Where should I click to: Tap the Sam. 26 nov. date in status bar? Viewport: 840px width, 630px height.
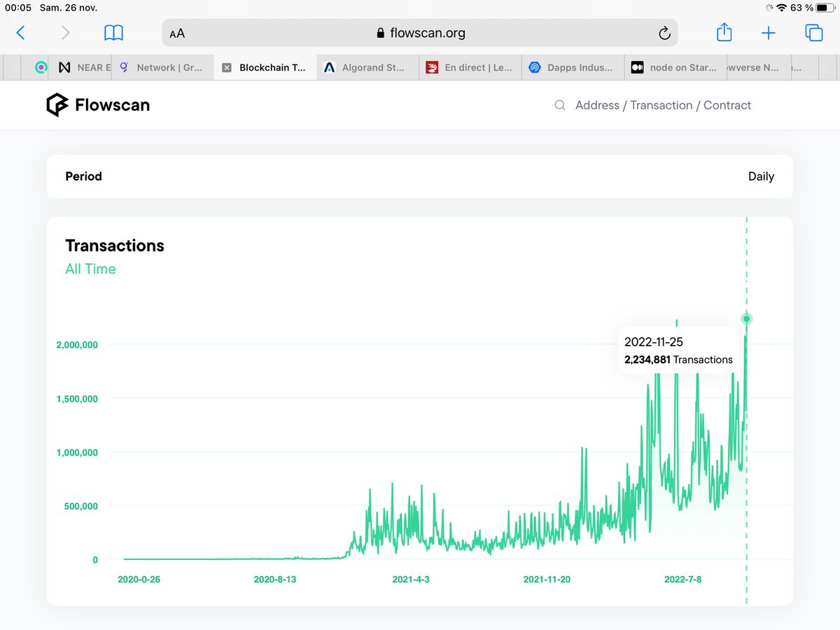click(69, 8)
